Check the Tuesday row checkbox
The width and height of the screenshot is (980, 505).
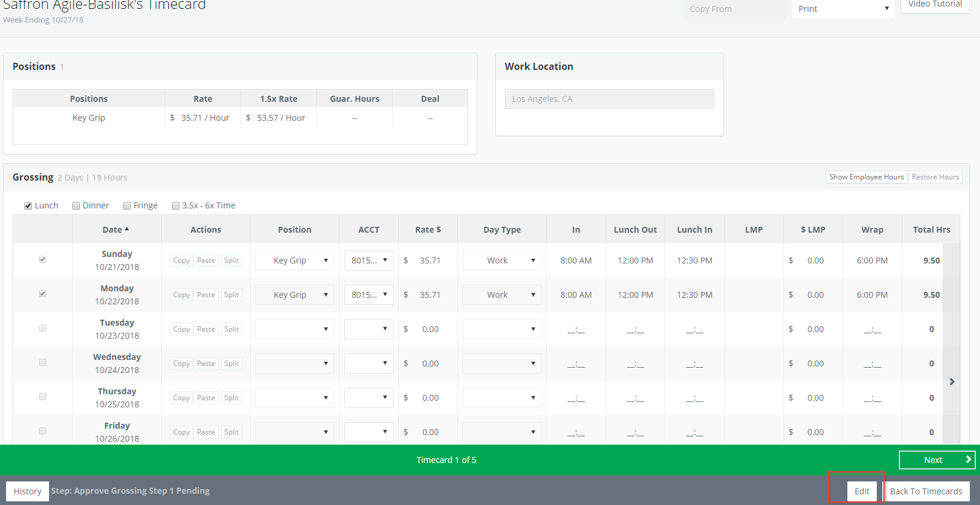pos(43,328)
